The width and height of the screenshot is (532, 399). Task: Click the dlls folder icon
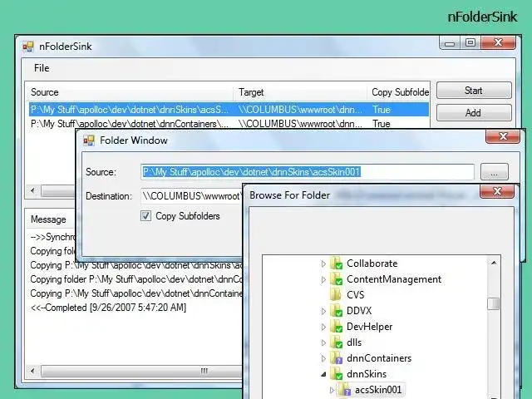pos(337,342)
